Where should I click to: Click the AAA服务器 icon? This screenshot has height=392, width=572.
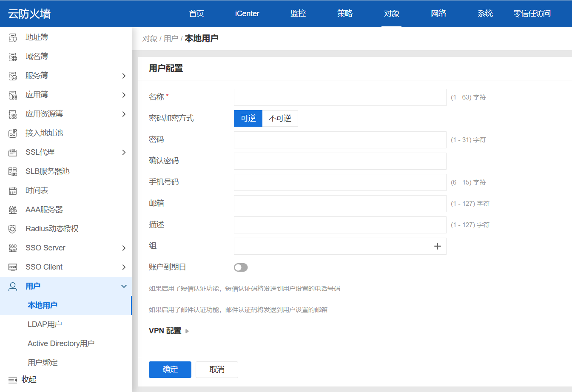13,210
